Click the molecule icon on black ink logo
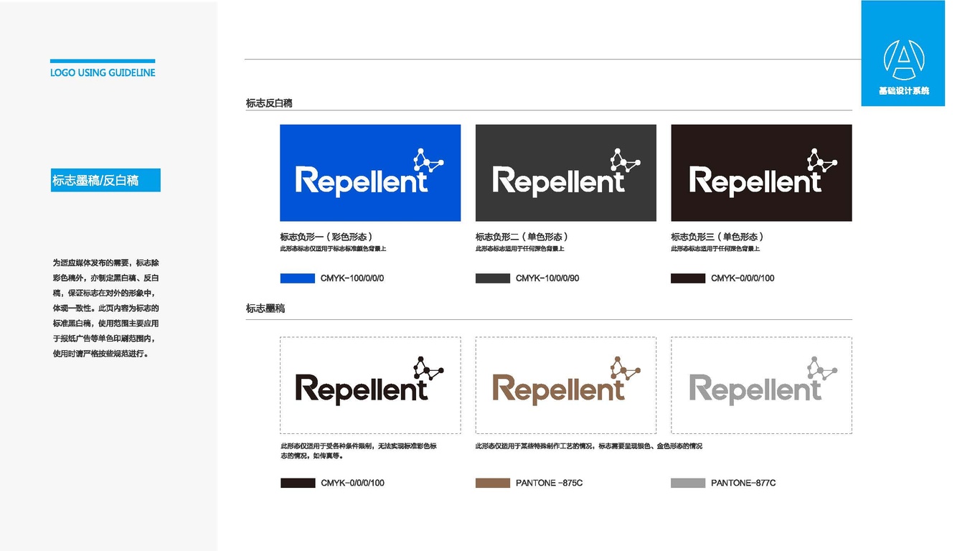Image resolution: width=980 pixels, height=551 pixels. tap(428, 368)
